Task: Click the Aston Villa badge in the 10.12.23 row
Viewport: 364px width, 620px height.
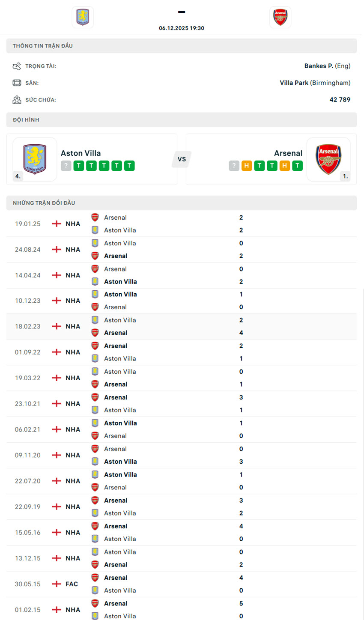Action: [95, 294]
